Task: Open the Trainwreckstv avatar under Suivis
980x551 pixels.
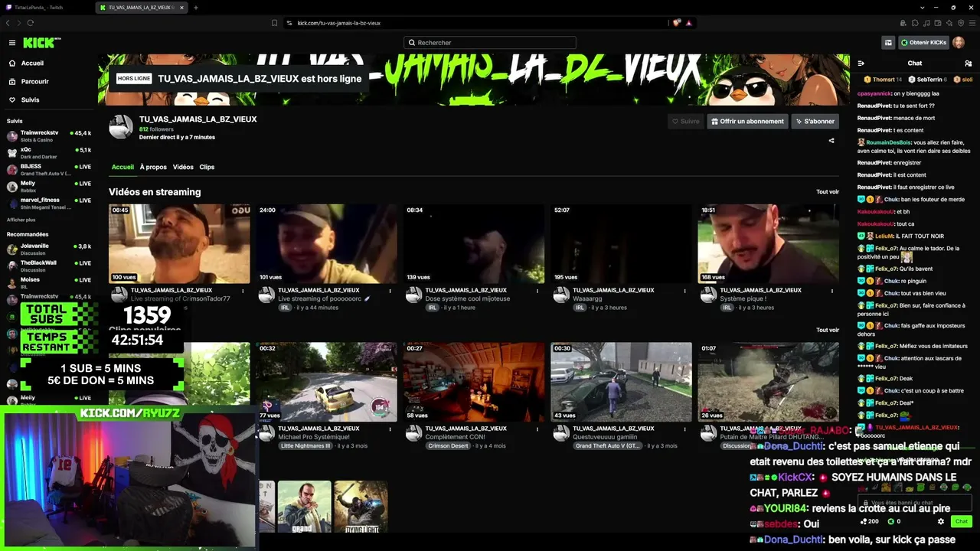Action: click(x=12, y=136)
